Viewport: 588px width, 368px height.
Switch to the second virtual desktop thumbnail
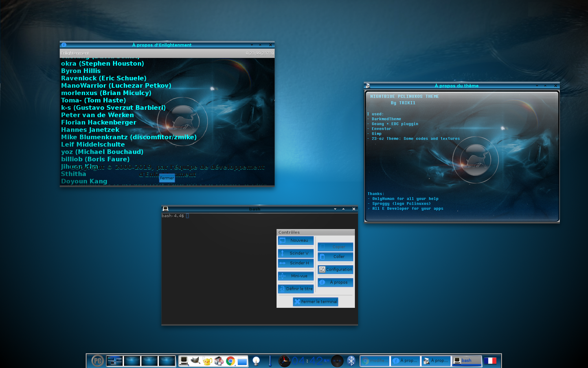pos(132,361)
